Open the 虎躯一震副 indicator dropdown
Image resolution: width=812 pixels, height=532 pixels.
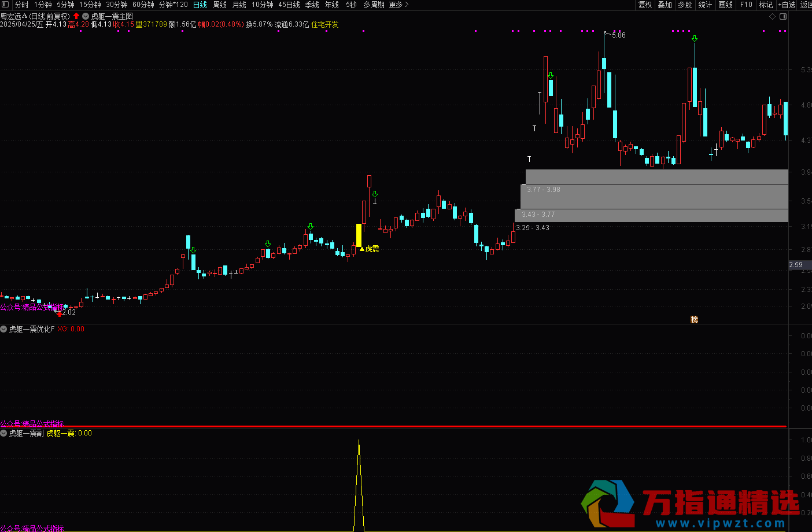(x=4, y=433)
